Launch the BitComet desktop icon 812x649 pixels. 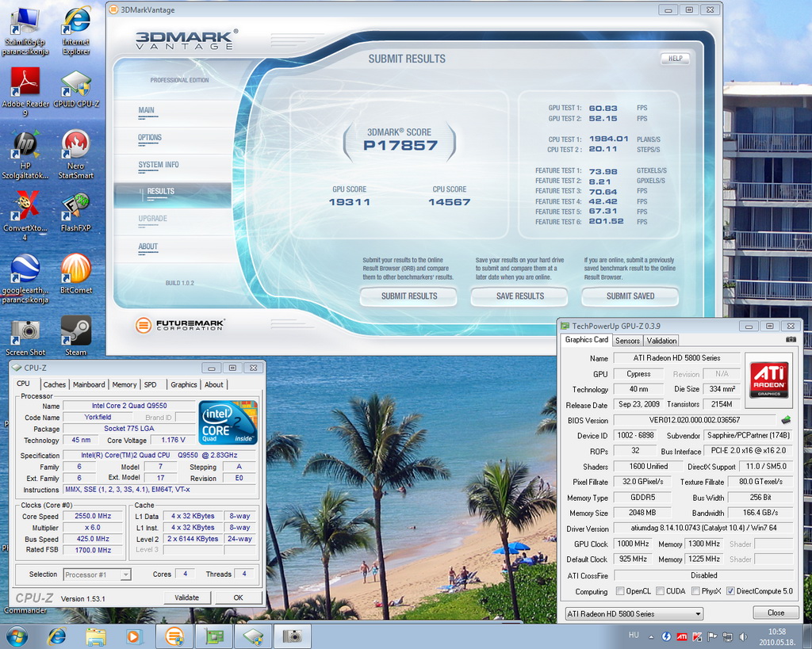click(x=76, y=274)
